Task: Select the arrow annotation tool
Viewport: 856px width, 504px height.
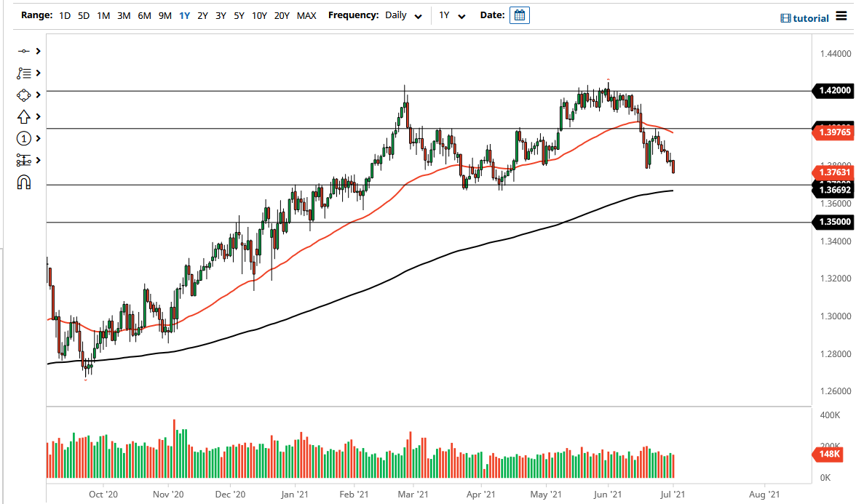Action: (23, 116)
